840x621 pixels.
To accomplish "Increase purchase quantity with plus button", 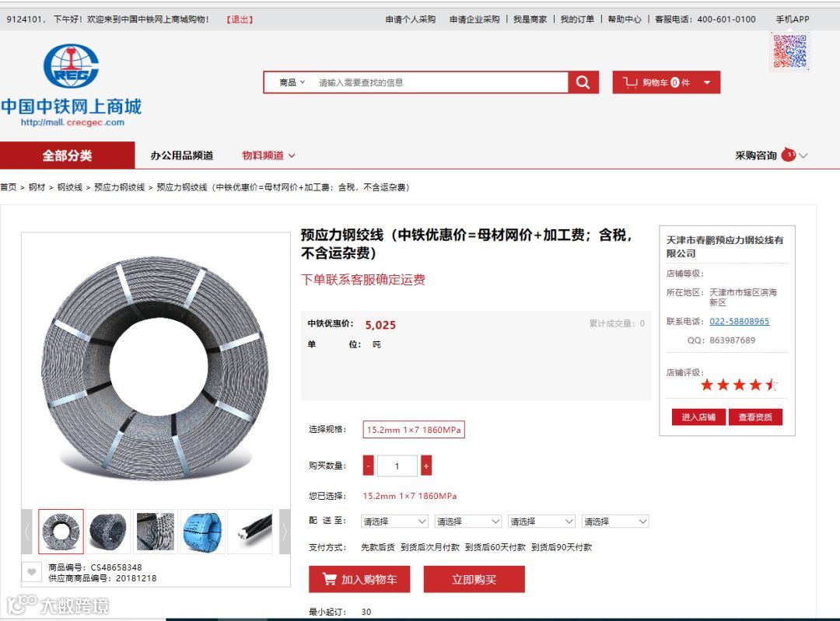I will click(426, 466).
